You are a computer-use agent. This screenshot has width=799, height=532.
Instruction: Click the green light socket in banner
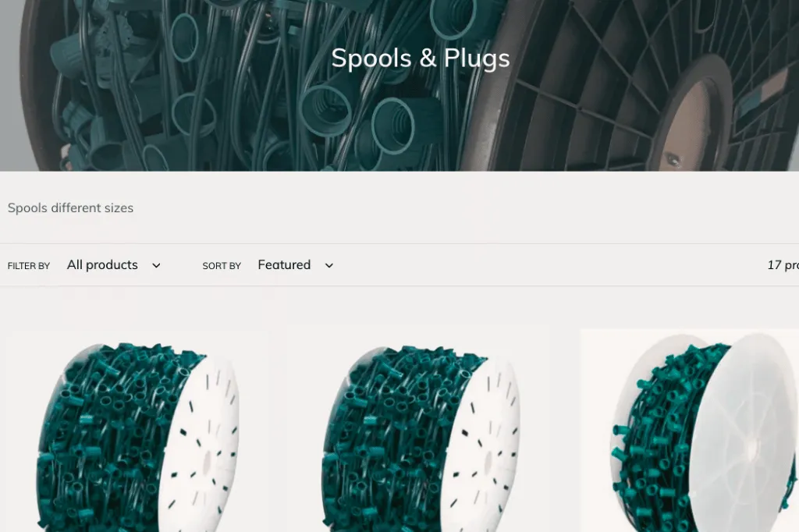point(324,109)
